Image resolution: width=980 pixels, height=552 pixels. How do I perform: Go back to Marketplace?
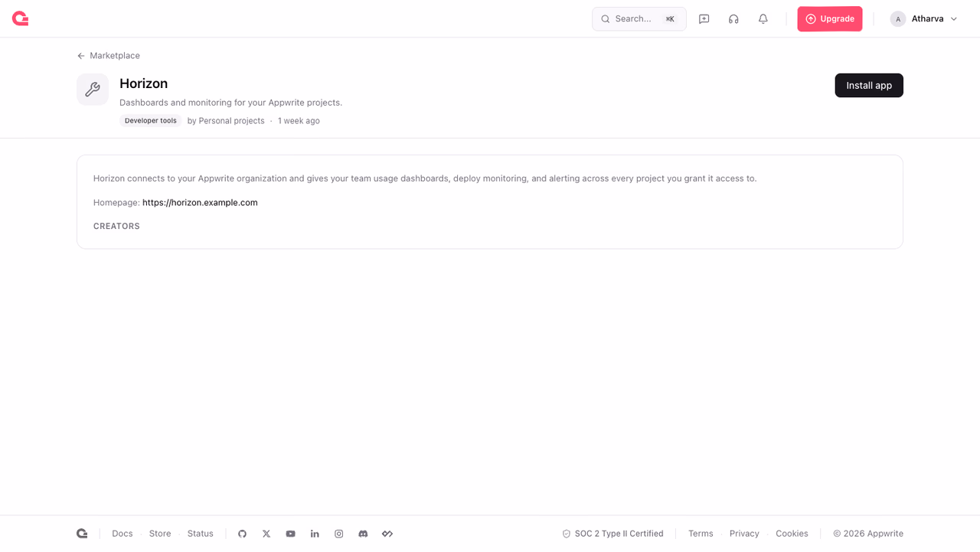(x=108, y=56)
